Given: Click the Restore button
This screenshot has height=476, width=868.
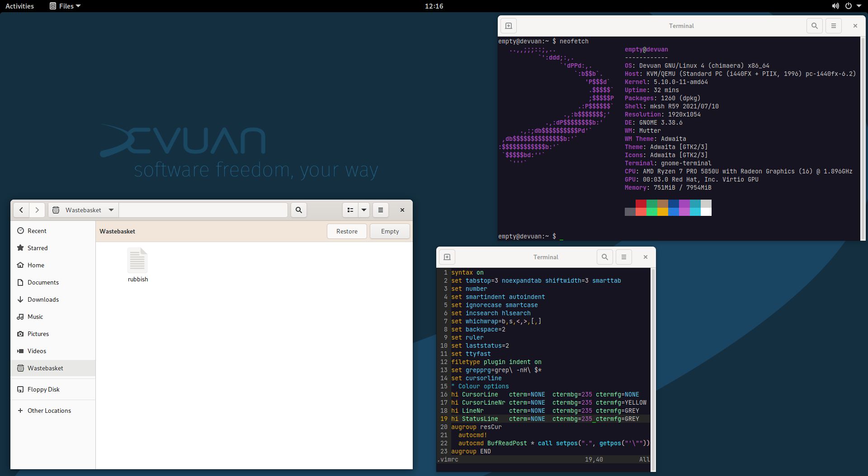Looking at the screenshot, I should (347, 231).
